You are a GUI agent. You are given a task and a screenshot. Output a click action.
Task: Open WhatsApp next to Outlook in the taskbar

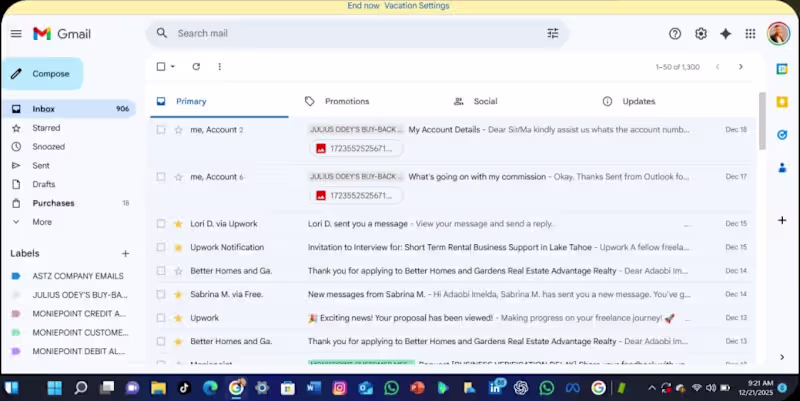click(x=391, y=388)
